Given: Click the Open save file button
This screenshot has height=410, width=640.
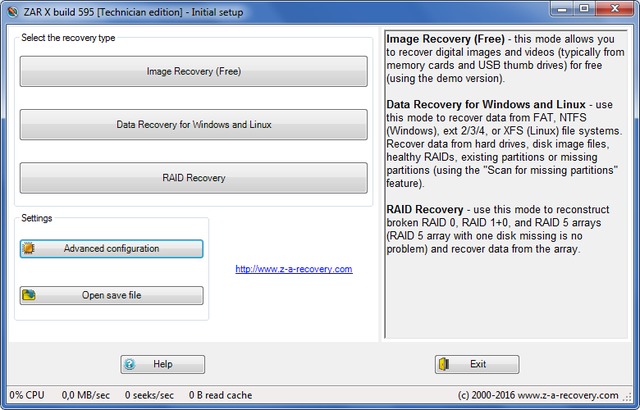Looking at the screenshot, I should click(111, 295).
